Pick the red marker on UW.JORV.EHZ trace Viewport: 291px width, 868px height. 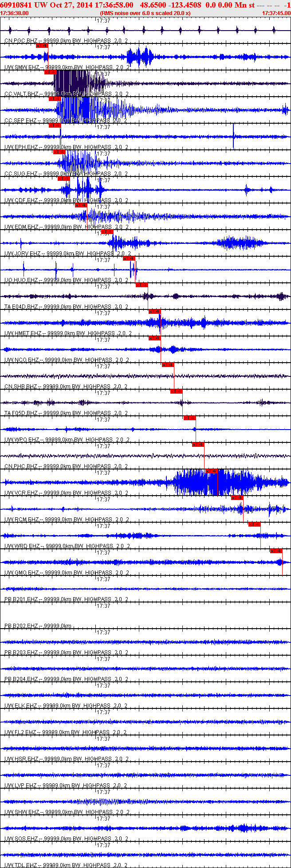(107, 231)
